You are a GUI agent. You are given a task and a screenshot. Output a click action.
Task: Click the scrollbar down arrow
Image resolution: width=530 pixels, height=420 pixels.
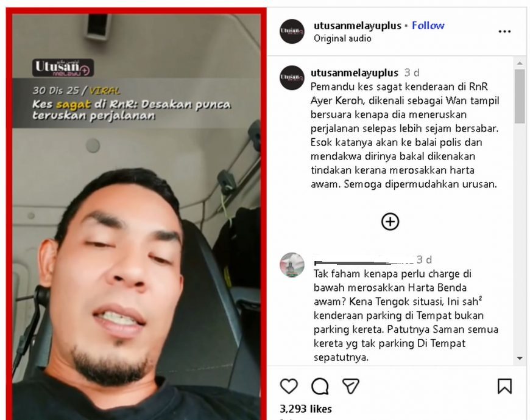point(520,359)
